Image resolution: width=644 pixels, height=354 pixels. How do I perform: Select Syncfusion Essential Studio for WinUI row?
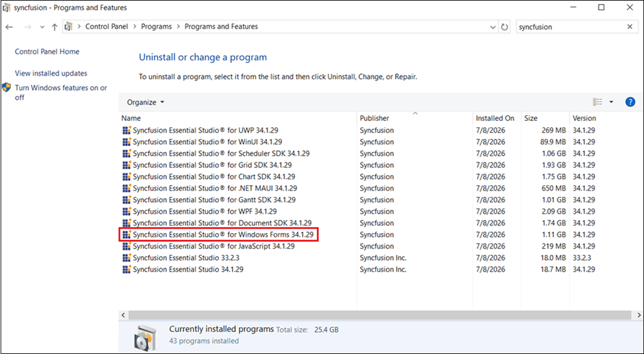(207, 142)
